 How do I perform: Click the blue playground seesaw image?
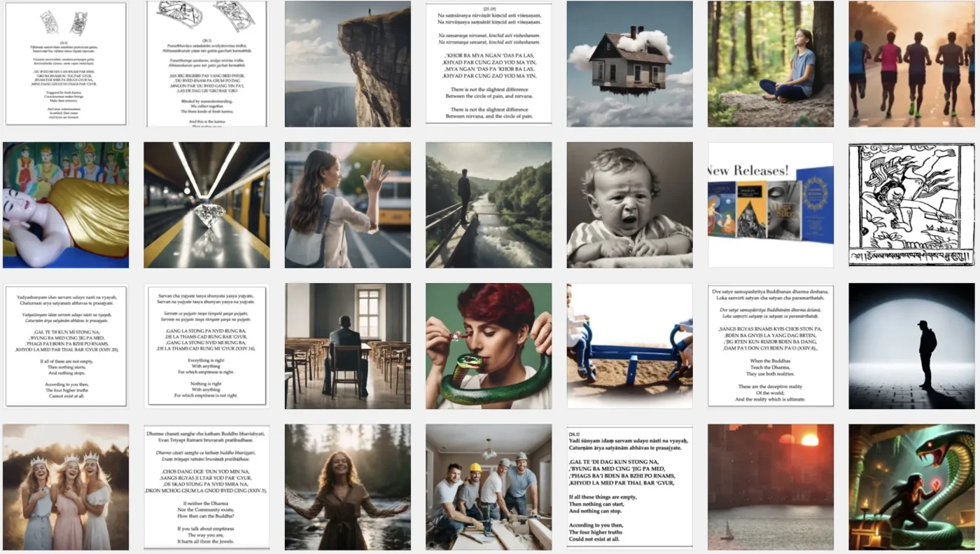click(629, 346)
